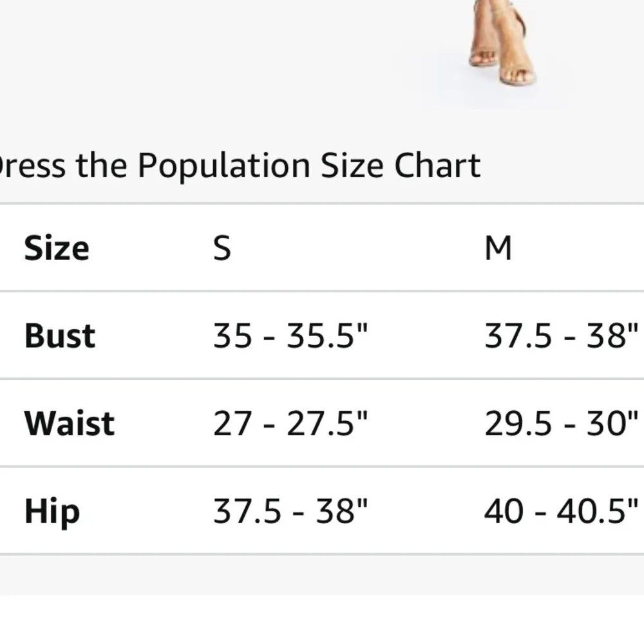Click the gray band directly below the Hip row
Viewport: 644px width, 644px height.
pos(322,574)
